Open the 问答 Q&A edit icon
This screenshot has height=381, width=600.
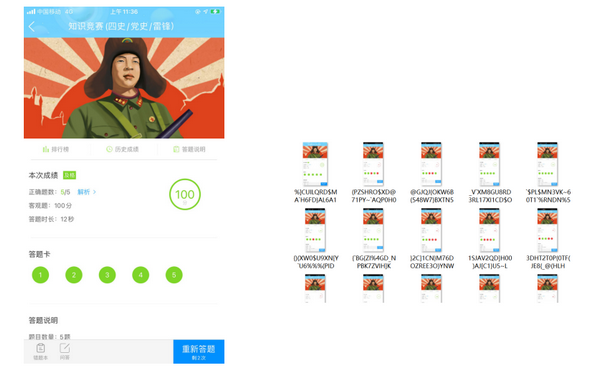pyautogui.click(x=65, y=351)
